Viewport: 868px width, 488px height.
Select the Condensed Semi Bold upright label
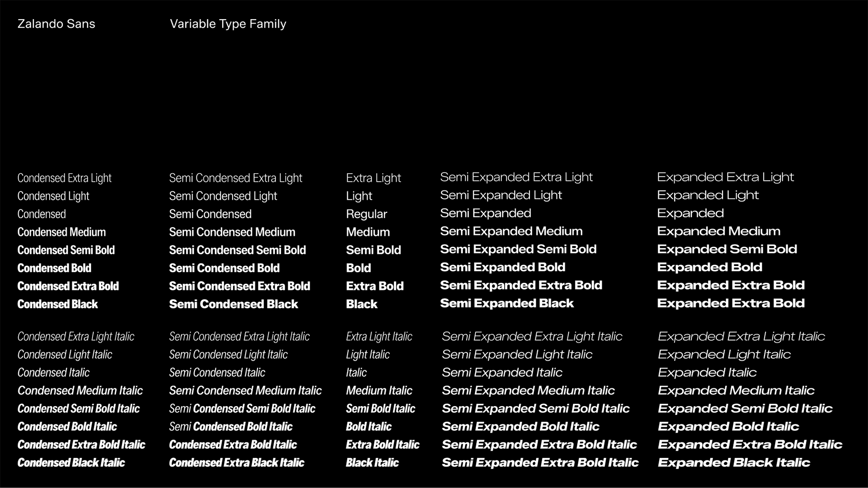tap(66, 250)
